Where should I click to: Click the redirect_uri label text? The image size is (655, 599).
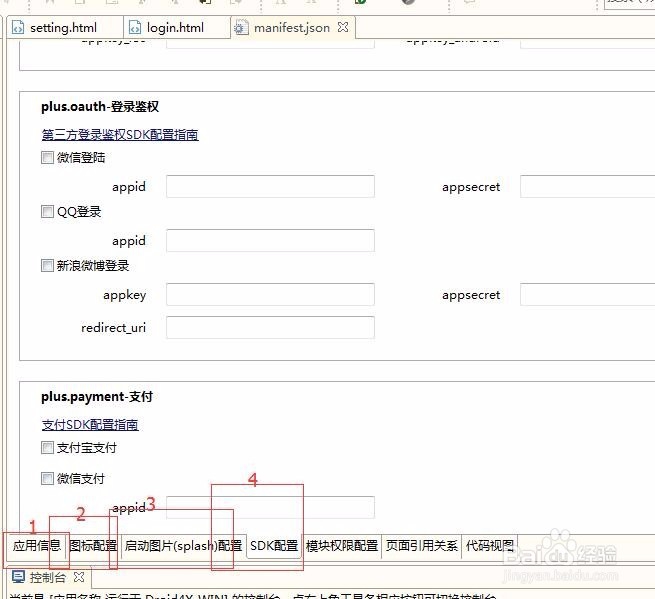(x=114, y=328)
